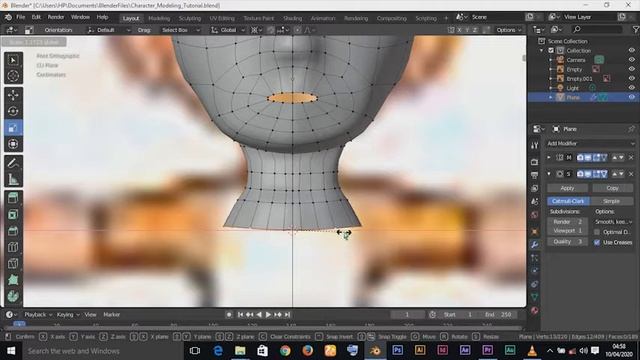640x360 pixels.
Task: Hide Empty in outliner with eye icon
Action: [x=631, y=69]
